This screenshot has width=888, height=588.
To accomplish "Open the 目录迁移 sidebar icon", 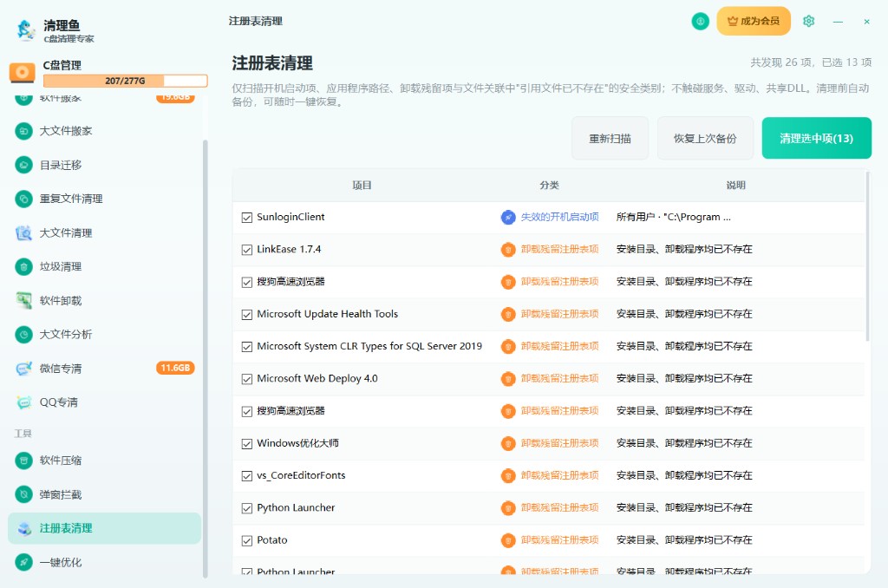I will 23,165.
